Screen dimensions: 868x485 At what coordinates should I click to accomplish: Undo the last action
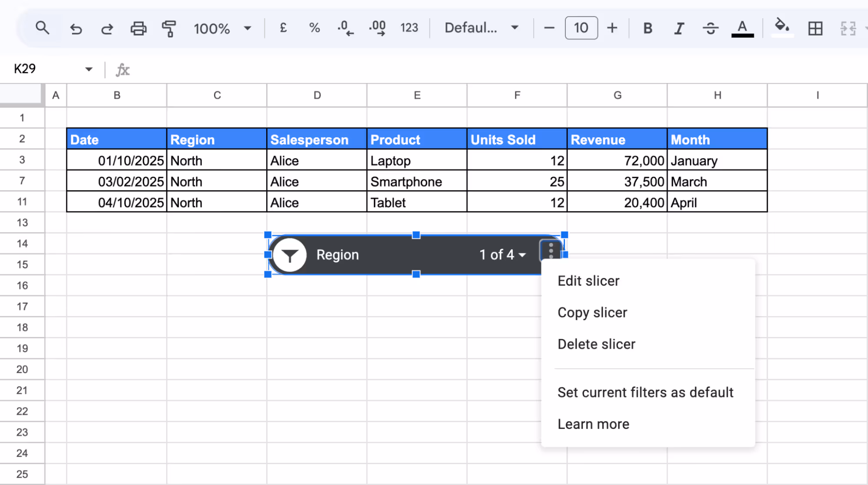76,28
